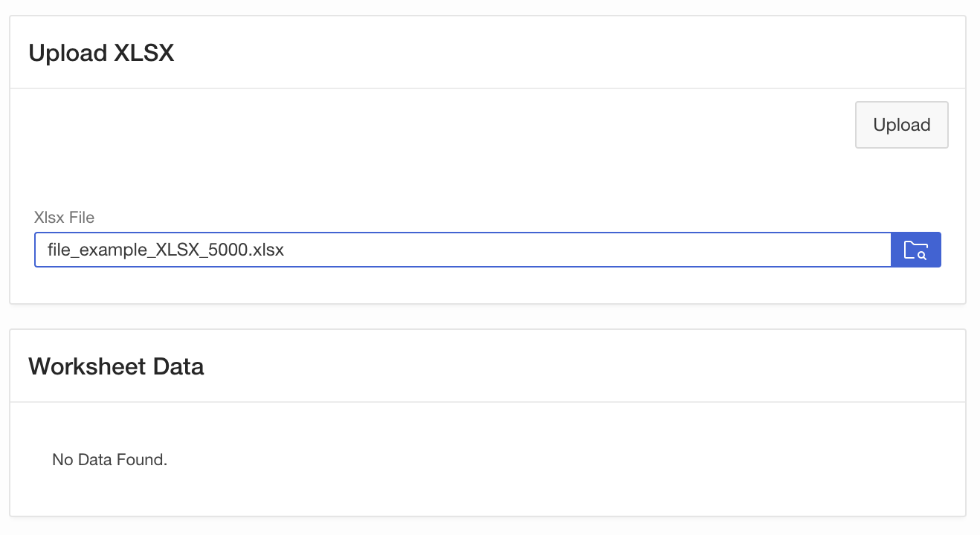The image size is (980, 535).
Task: Click the "Upload XLSX" region heading
Action: click(x=101, y=53)
